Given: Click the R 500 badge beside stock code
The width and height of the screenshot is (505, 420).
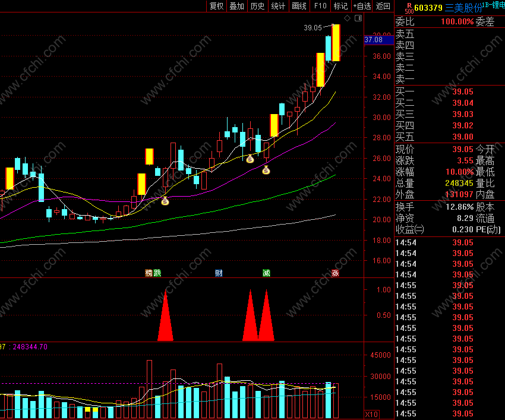Looking at the screenshot, I should tap(409, 8).
